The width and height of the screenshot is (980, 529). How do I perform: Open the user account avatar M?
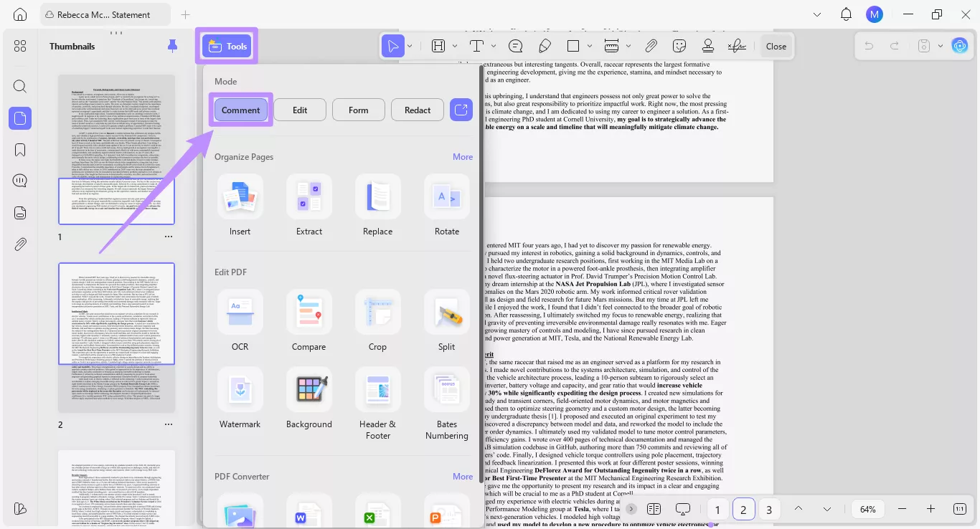874,14
